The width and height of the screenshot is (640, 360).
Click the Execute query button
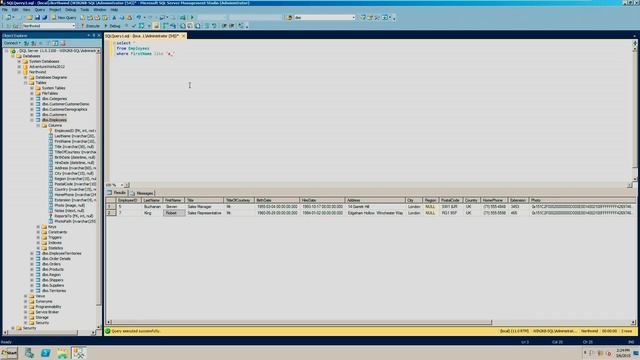pyautogui.click(x=90, y=26)
